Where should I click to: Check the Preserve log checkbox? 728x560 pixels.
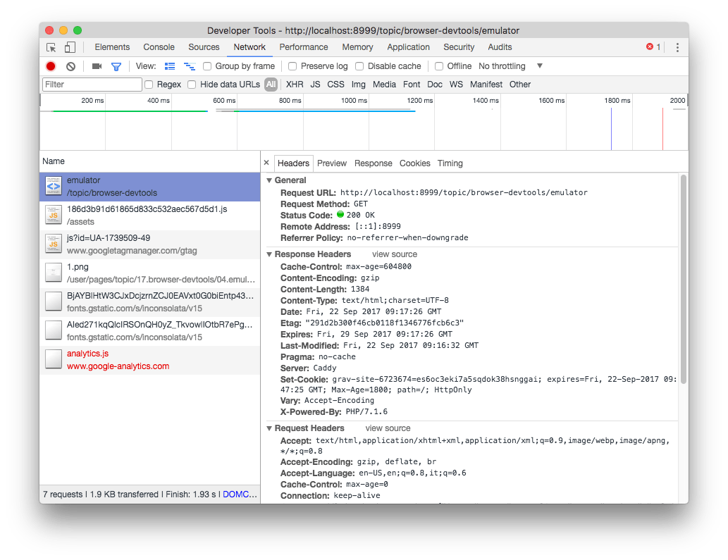pyautogui.click(x=292, y=66)
